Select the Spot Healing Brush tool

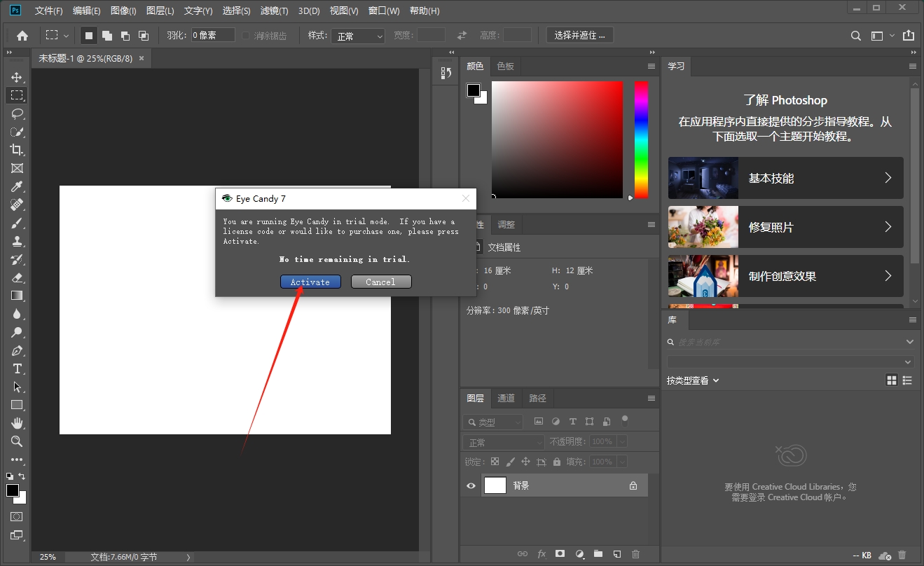click(17, 205)
